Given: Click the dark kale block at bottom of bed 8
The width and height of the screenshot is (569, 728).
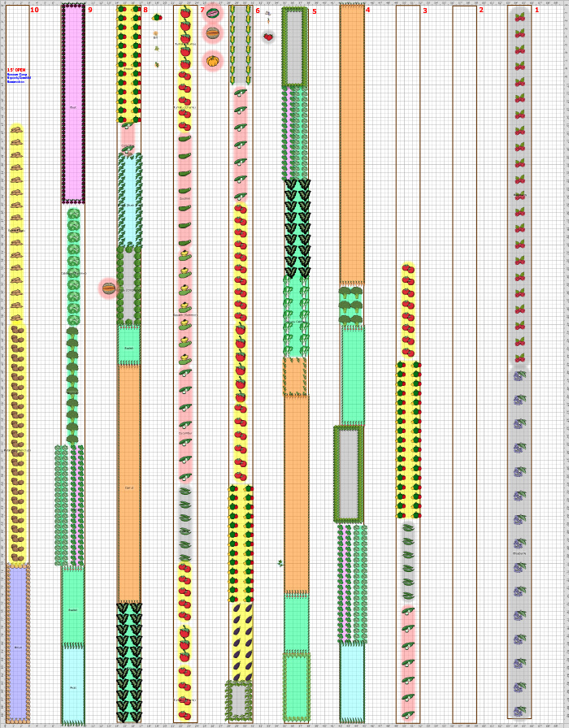Looking at the screenshot, I should pyautogui.click(x=129, y=662).
